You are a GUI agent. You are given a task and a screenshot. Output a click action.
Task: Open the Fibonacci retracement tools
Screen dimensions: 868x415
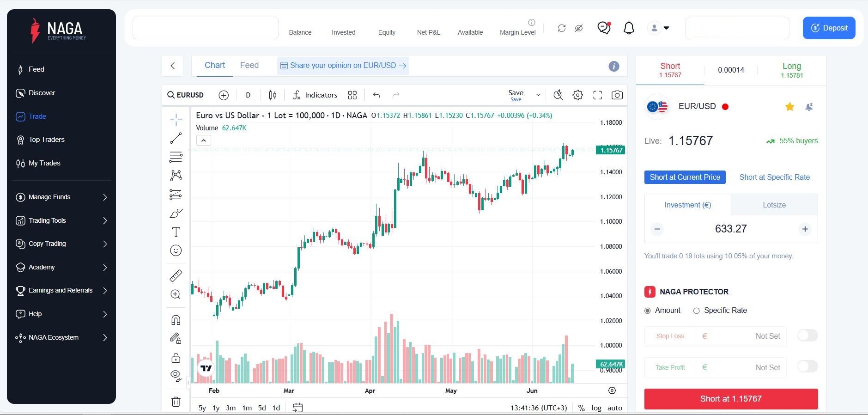pos(176,157)
